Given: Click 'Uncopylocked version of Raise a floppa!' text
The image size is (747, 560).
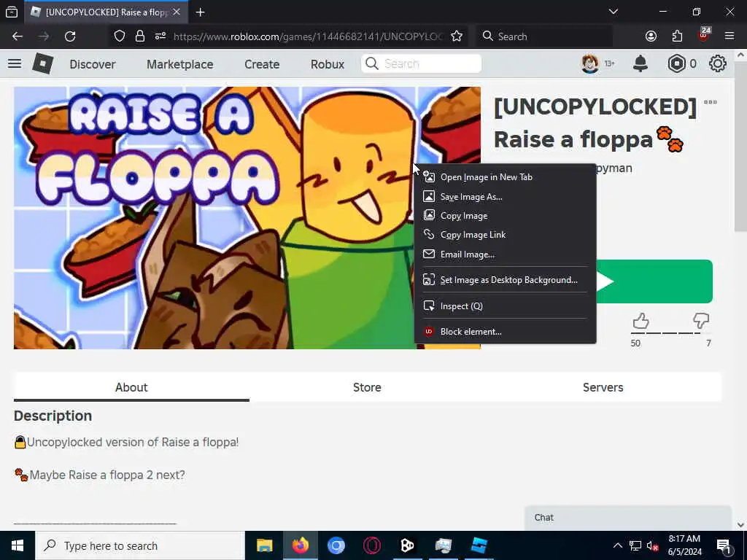Looking at the screenshot, I should tap(133, 442).
